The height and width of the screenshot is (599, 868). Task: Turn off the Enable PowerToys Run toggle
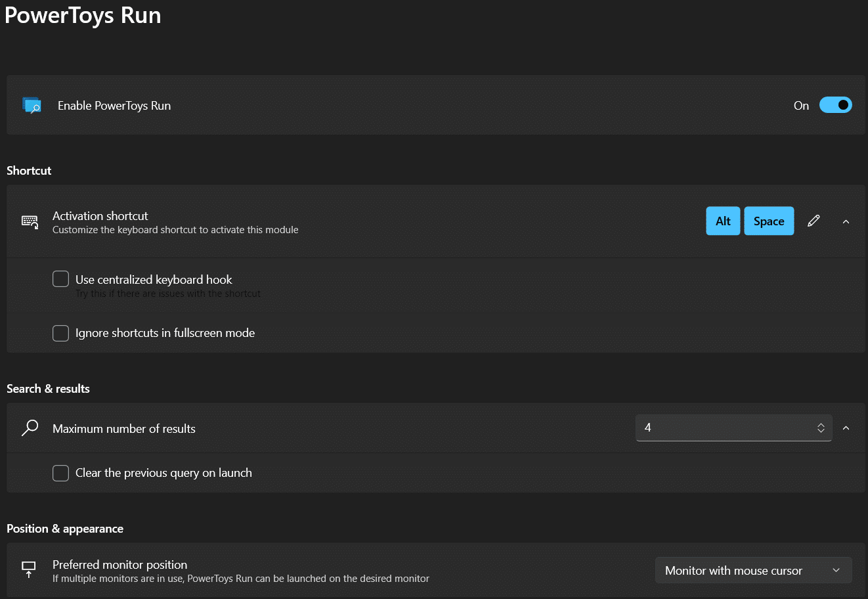pos(835,105)
